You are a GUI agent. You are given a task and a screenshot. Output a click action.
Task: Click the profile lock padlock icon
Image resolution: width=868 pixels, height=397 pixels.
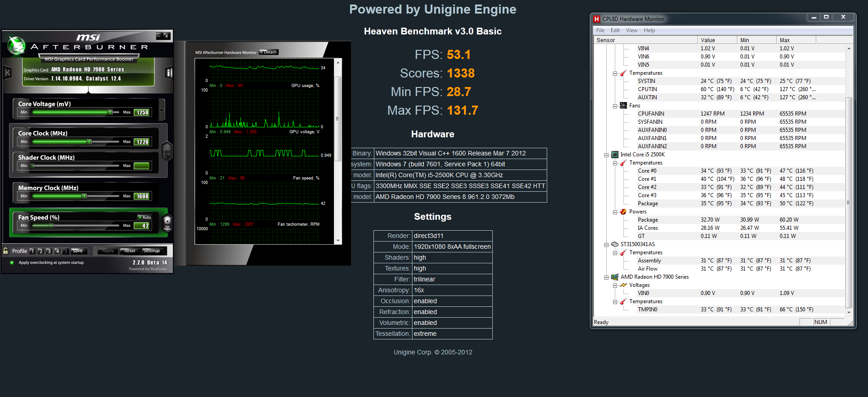tap(5, 251)
